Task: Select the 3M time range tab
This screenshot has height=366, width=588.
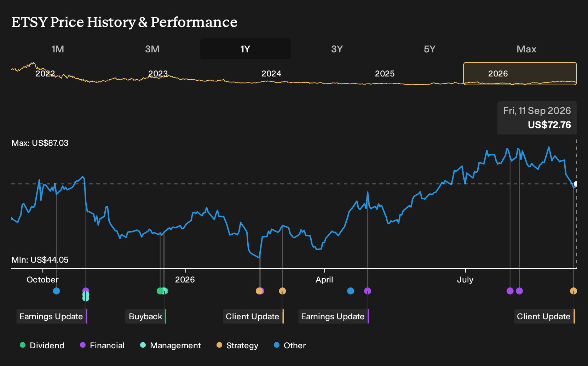Action: point(152,49)
